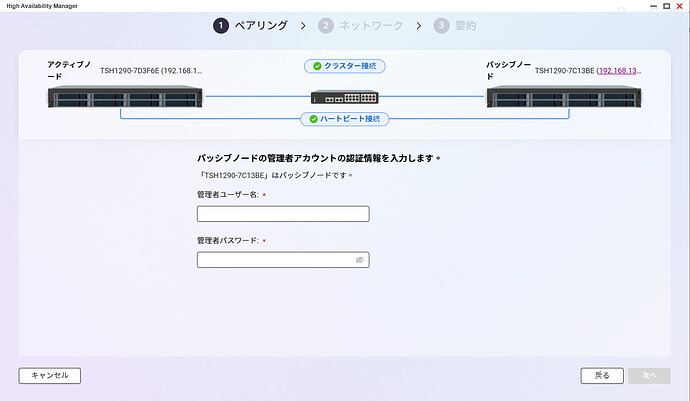Select the 要約 step label
The height and width of the screenshot is (401, 690).
466,25
